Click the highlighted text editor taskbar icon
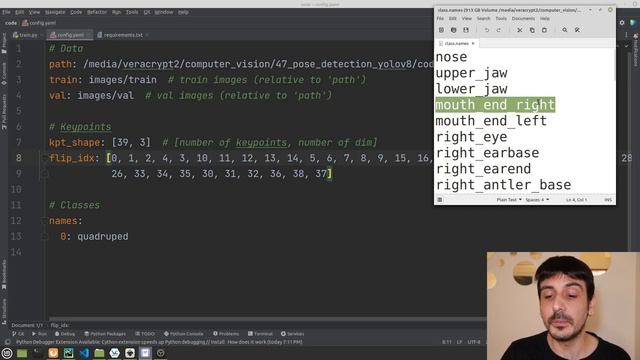This screenshot has width=640, height=360. 145,353
